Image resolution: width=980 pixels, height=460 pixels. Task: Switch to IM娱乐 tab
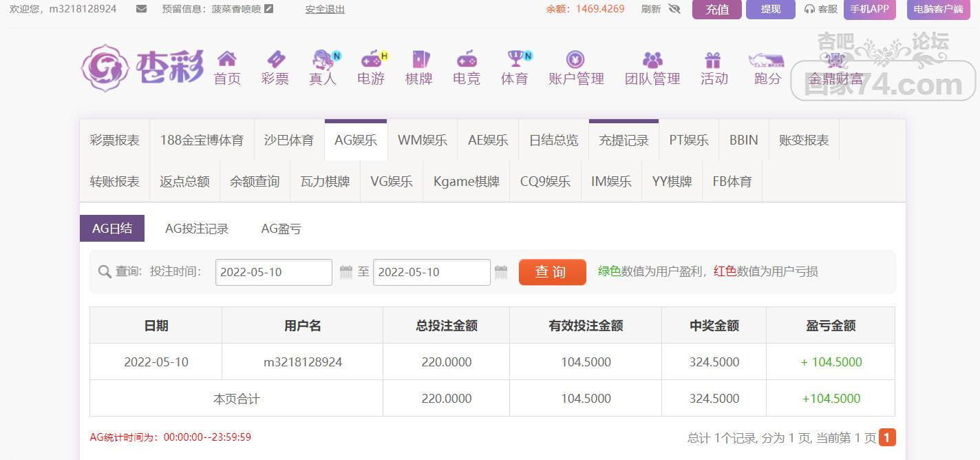611,182
